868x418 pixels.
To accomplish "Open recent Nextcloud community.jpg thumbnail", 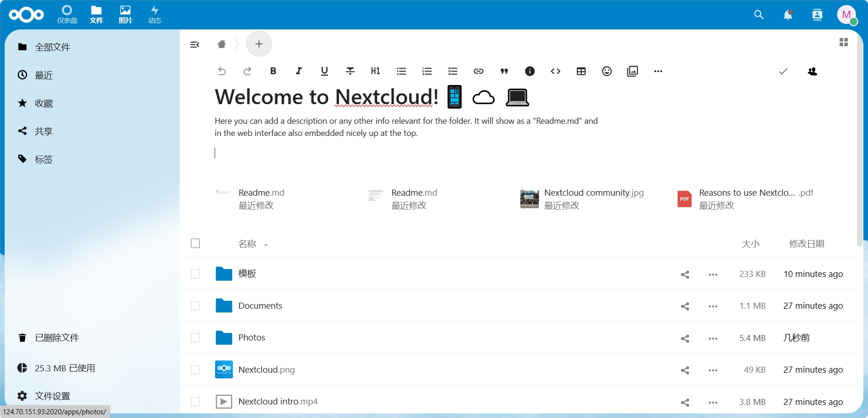I will (x=530, y=199).
